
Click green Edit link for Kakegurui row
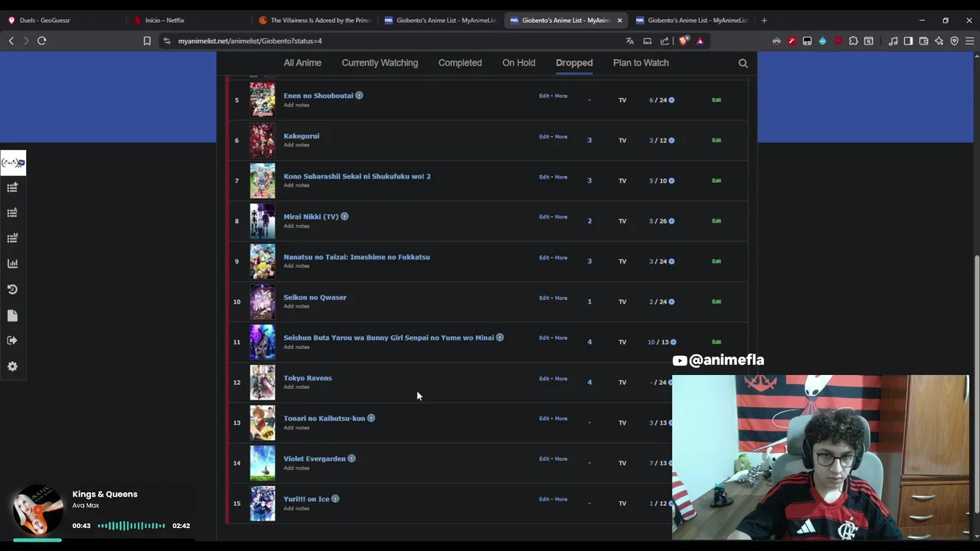pos(717,140)
